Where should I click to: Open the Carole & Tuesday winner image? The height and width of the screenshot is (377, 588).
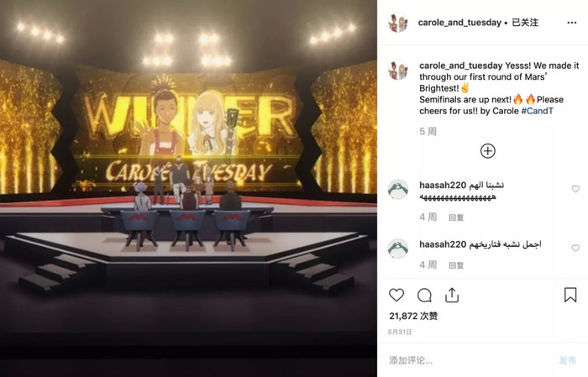tap(188, 188)
